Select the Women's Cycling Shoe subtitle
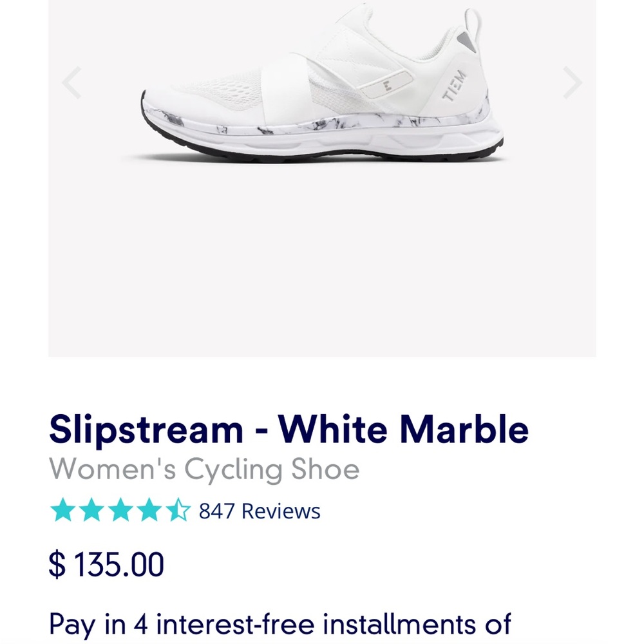The width and height of the screenshot is (644, 644). click(x=204, y=469)
